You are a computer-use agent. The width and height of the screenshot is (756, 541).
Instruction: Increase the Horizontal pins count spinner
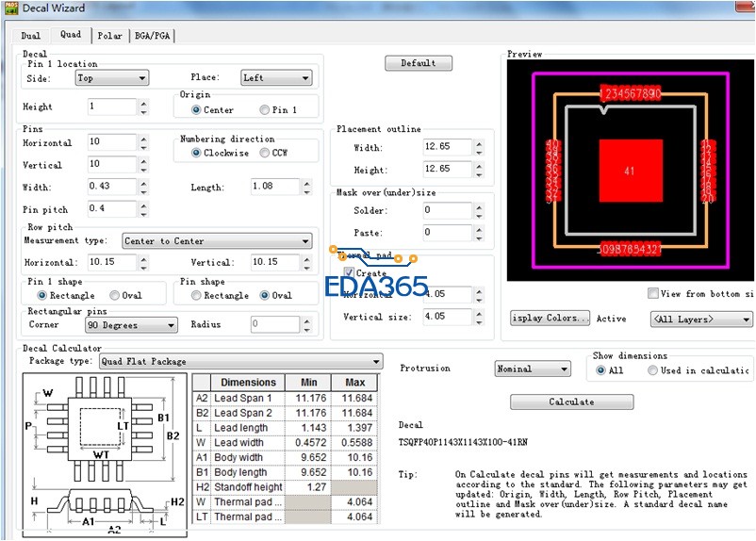(143, 138)
